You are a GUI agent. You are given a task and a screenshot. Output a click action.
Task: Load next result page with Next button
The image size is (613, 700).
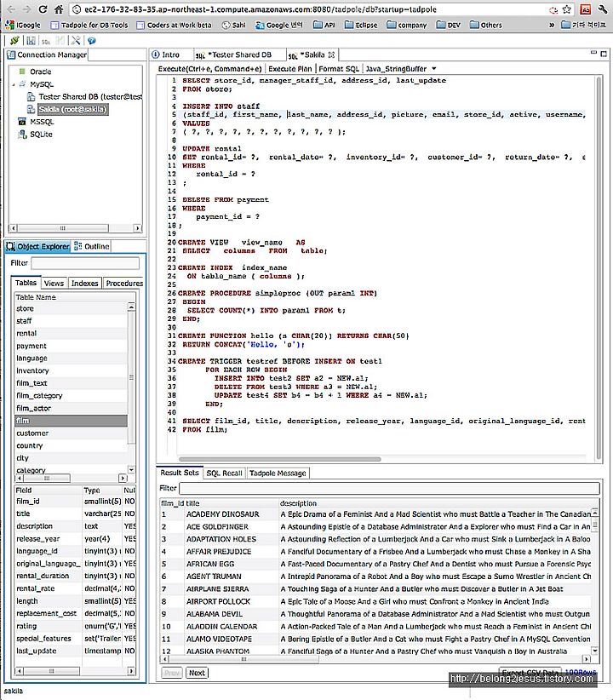point(197,673)
